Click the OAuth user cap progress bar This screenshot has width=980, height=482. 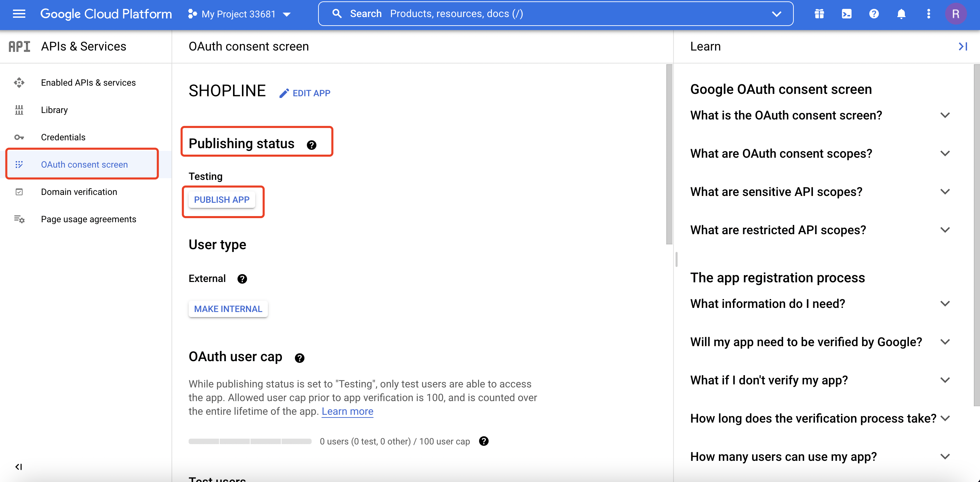tap(250, 441)
